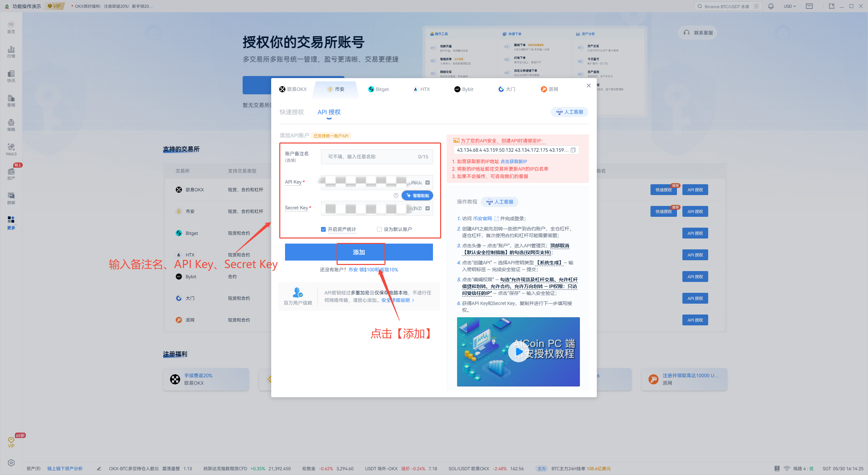
Task: Click the VIP badge in the title bar
Action: (x=55, y=6)
